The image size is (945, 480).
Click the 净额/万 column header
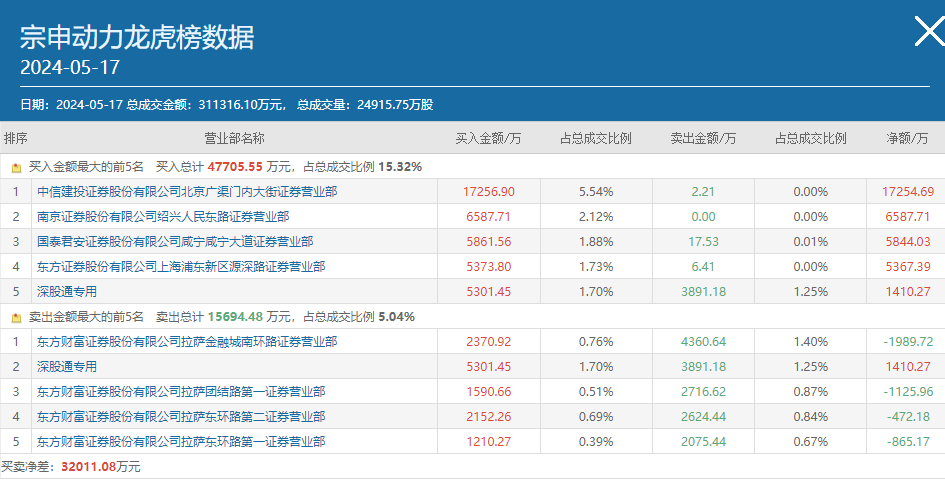tap(907, 139)
